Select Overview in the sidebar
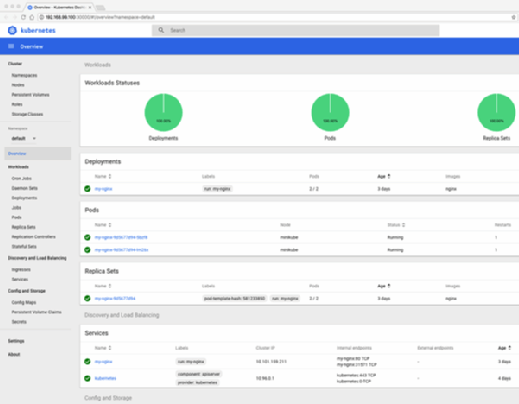Screen dimensions: 519x404 point(38,154)
